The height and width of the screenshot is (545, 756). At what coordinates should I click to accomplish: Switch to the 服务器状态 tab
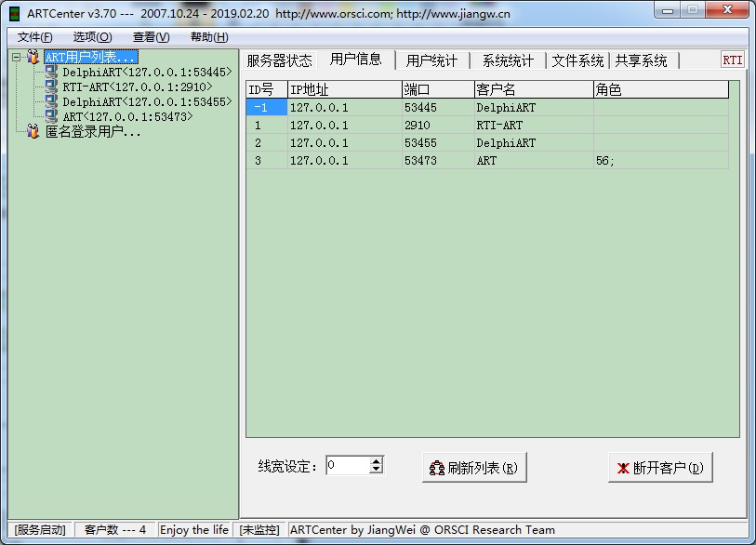point(280,60)
